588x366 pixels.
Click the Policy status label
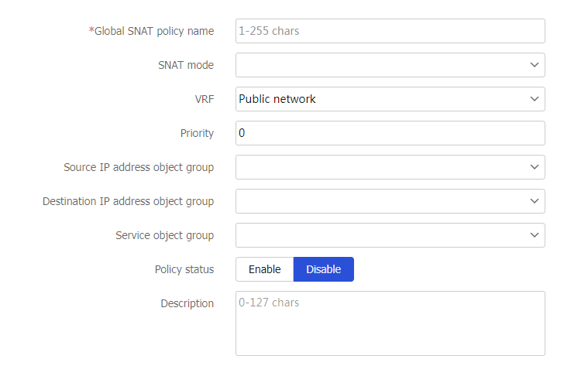pyautogui.click(x=184, y=269)
